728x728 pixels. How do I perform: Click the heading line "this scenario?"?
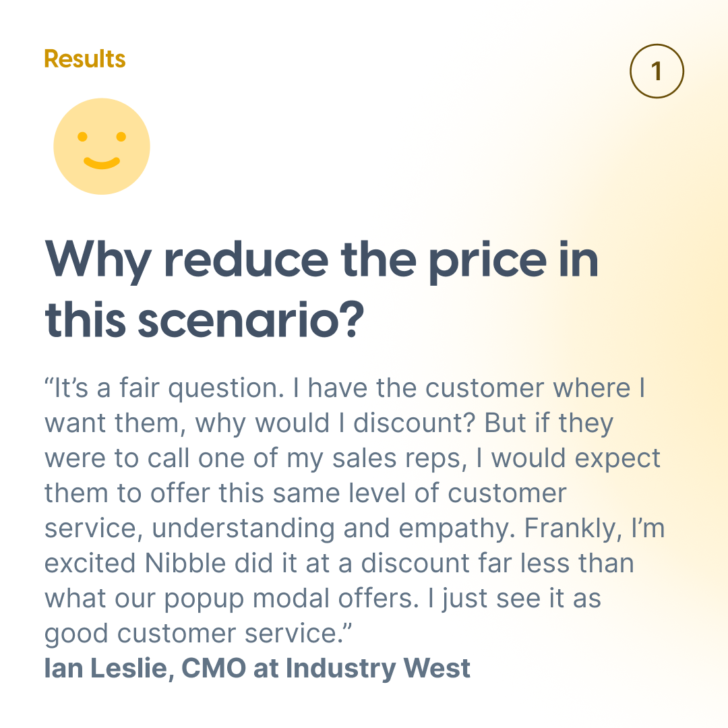204,320
